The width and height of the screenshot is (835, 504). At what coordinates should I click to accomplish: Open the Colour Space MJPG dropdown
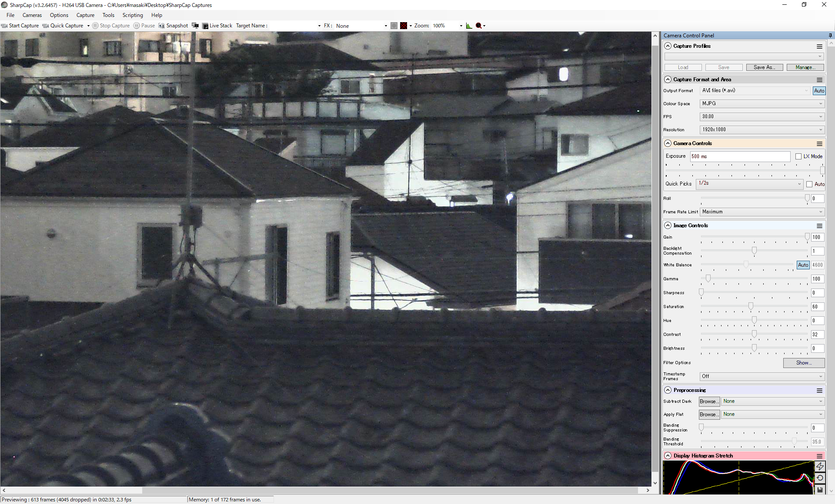762,103
